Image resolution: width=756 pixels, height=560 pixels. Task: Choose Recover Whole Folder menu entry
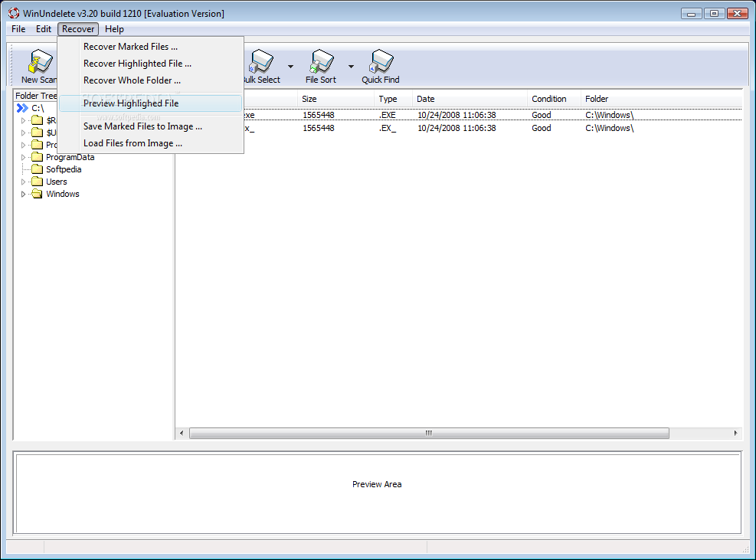click(150, 80)
